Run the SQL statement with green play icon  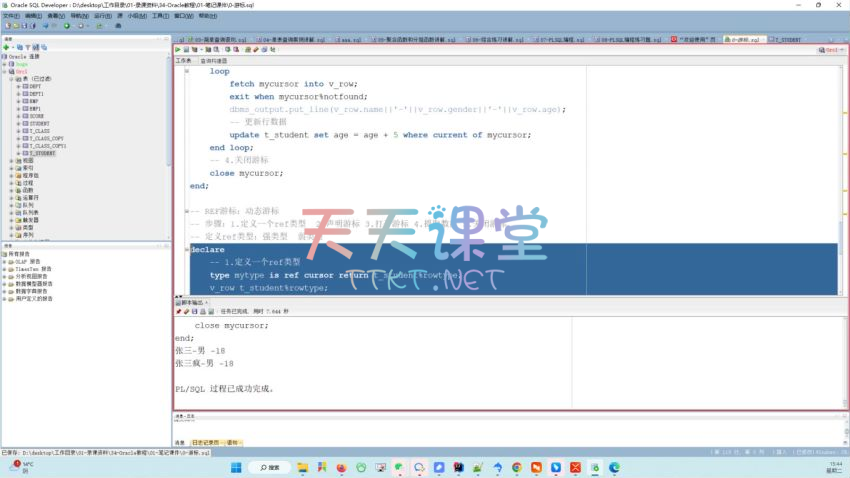[179, 49]
